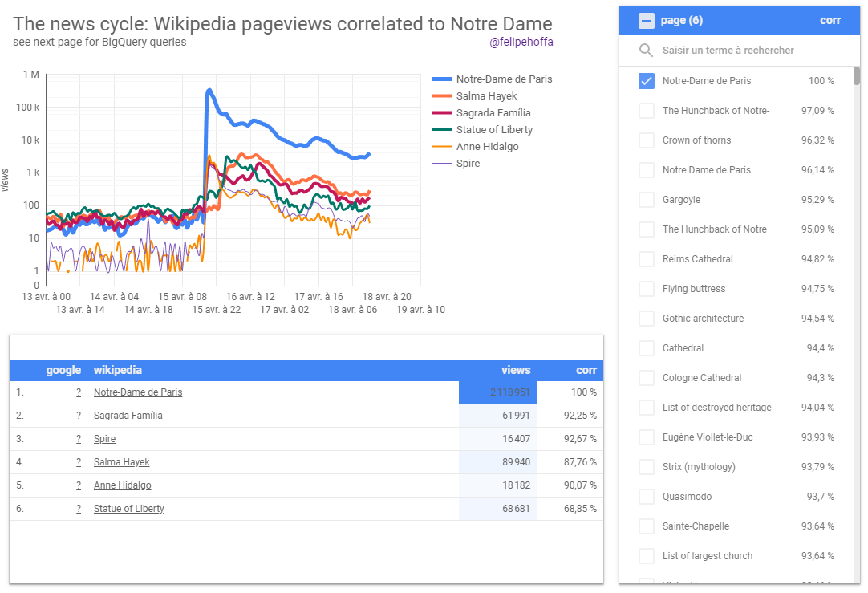Click Sagrada Família crimson legend swatch
This screenshot has width=868, height=593.
[x=442, y=113]
